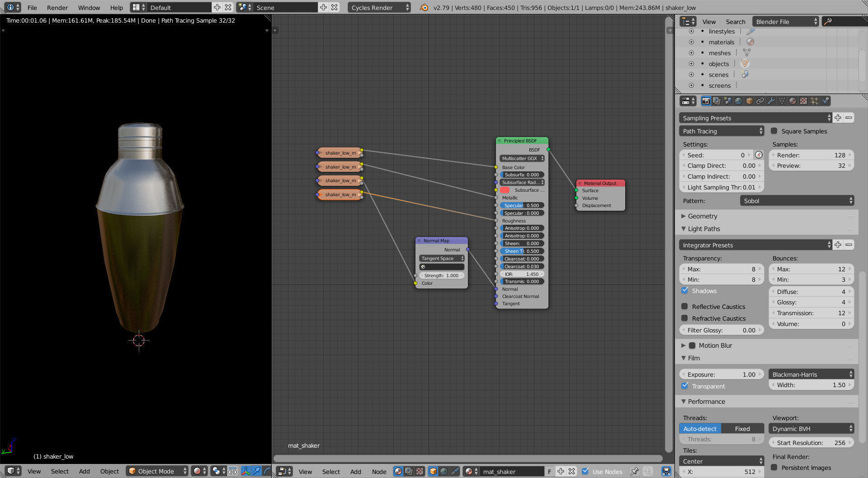868x478 pixels.
Task: Open the Window menu
Action: click(89, 8)
